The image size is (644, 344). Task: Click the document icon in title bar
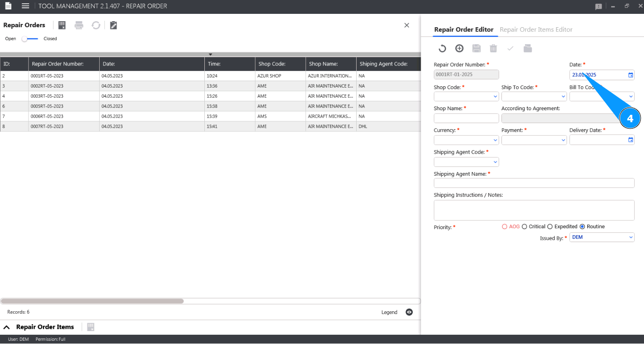(x=8, y=6)
